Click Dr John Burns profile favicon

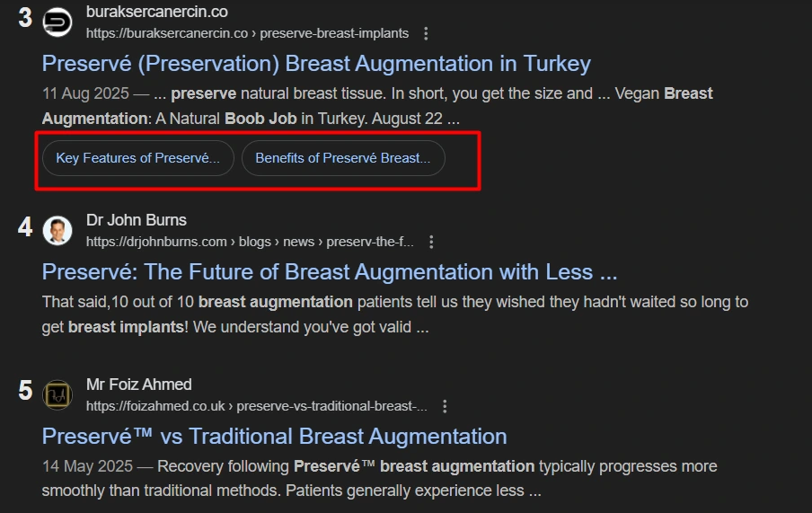click(x=57, y=230)
